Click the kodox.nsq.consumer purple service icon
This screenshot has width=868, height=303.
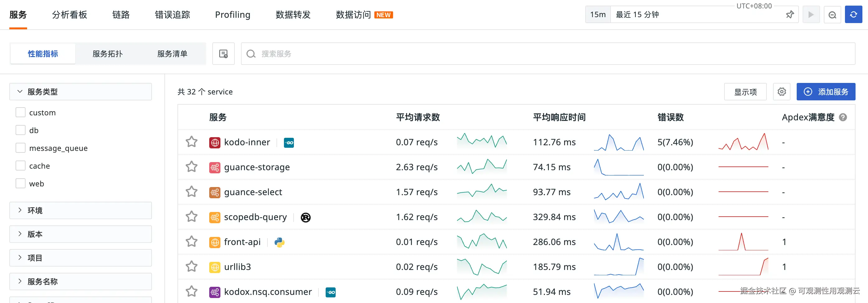tap(215, 292)
